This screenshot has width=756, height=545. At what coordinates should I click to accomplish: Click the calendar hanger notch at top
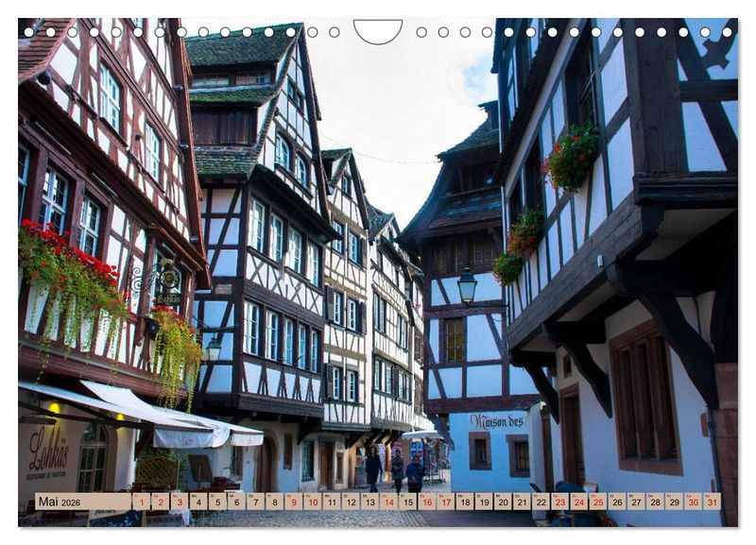[377, 33]
